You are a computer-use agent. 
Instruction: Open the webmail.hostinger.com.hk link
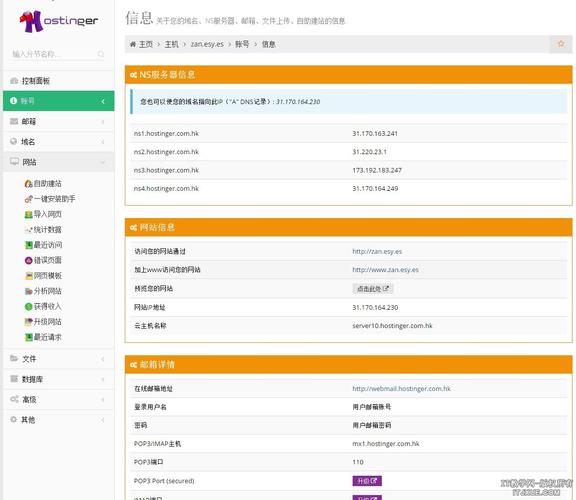(401, 389)
